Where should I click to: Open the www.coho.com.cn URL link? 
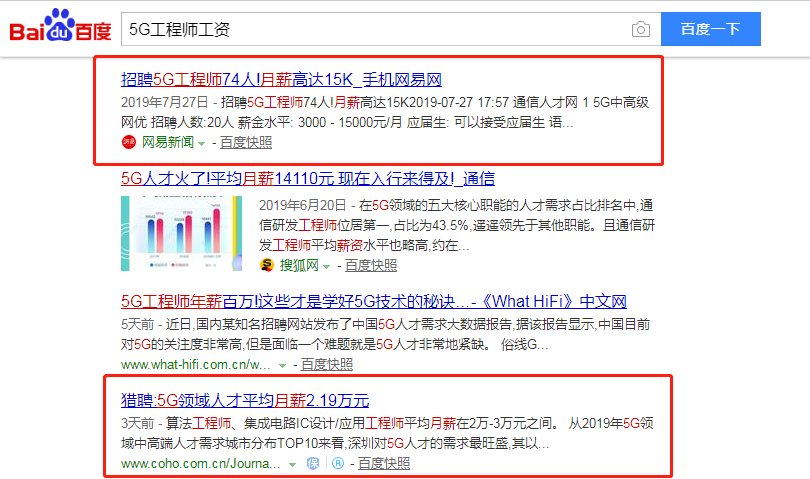[x=200, y=463]
